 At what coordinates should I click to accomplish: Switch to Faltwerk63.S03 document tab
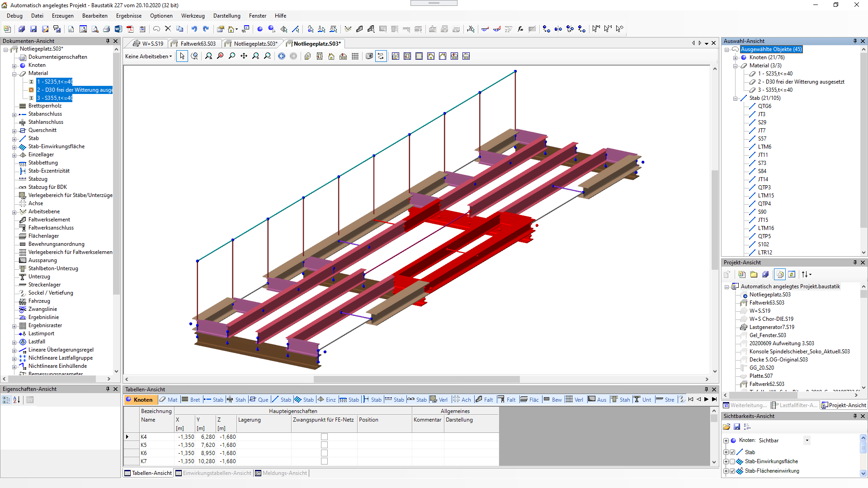(195, 44)
